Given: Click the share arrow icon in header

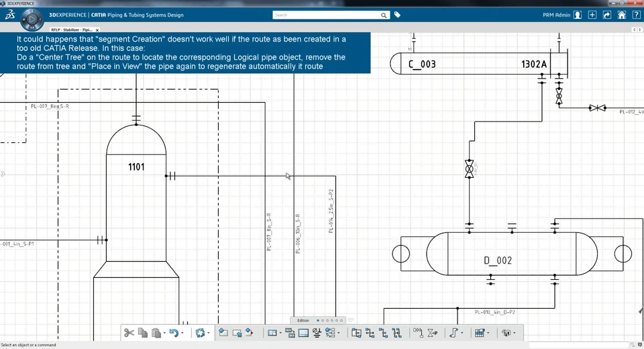Looking at the screenshot, I should tap(607, 15).
